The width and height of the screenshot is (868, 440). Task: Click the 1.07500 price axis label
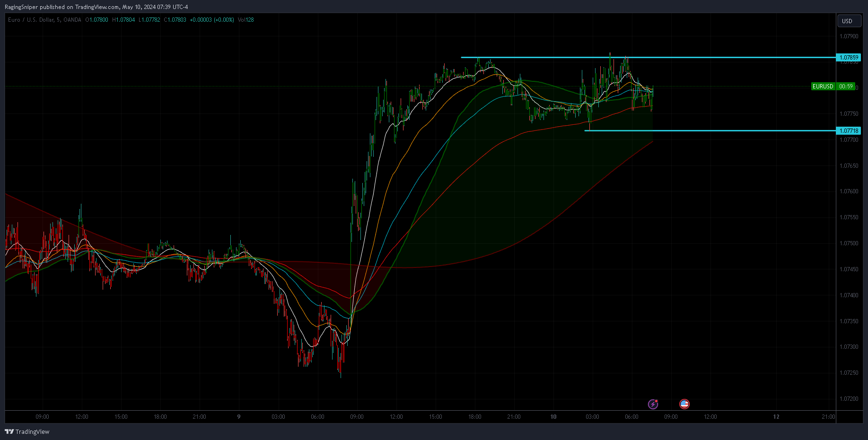[849, 243]
